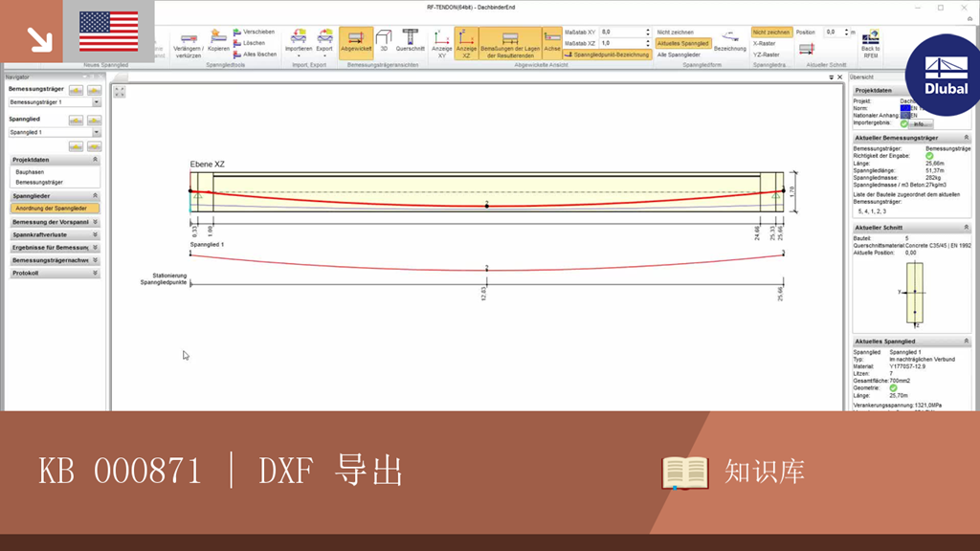Click the Maßstab XZ value field

(x=622, y=43)
